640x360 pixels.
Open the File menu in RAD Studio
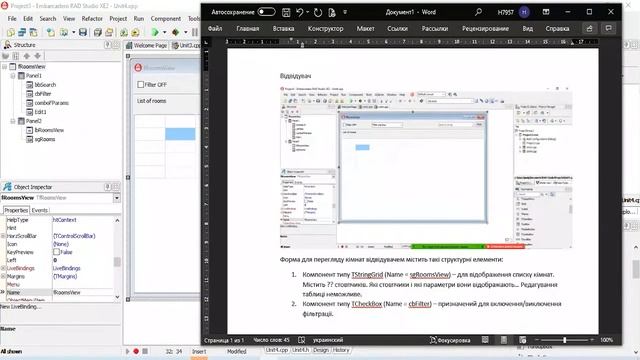point(12,19)
